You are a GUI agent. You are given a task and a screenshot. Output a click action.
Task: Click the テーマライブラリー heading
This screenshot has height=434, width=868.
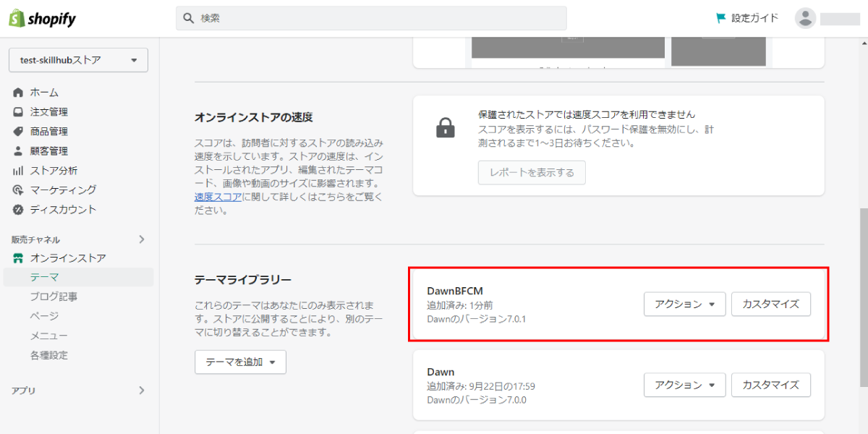pos(243,279)
